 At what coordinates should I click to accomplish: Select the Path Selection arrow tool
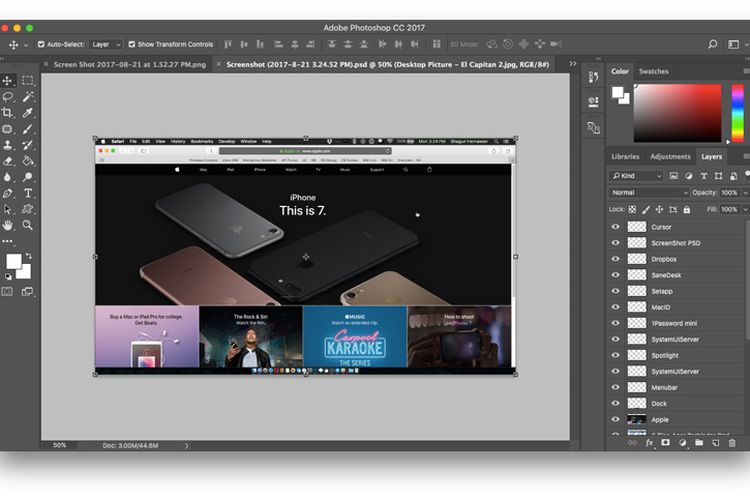(8, 209)
